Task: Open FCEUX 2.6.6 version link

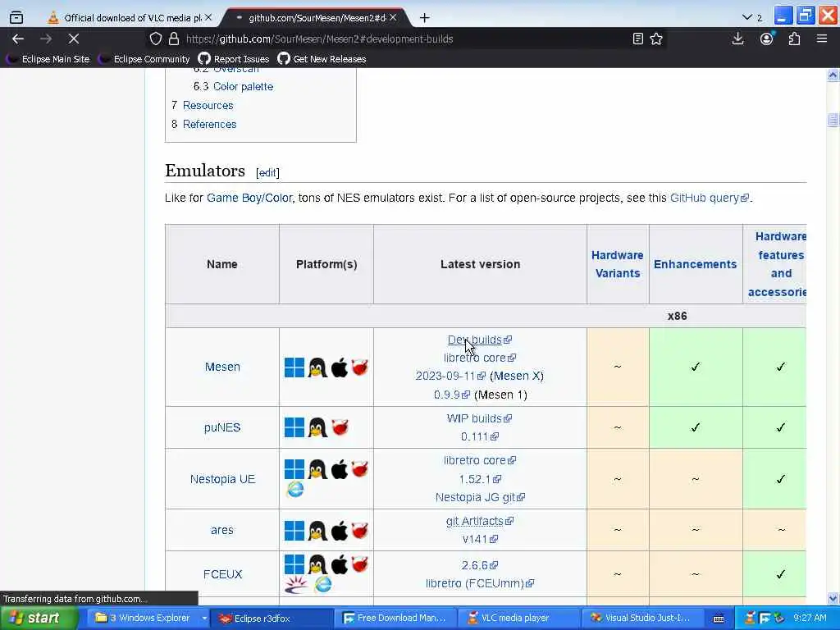Action: pyautogui.click(x=479, y=565)
